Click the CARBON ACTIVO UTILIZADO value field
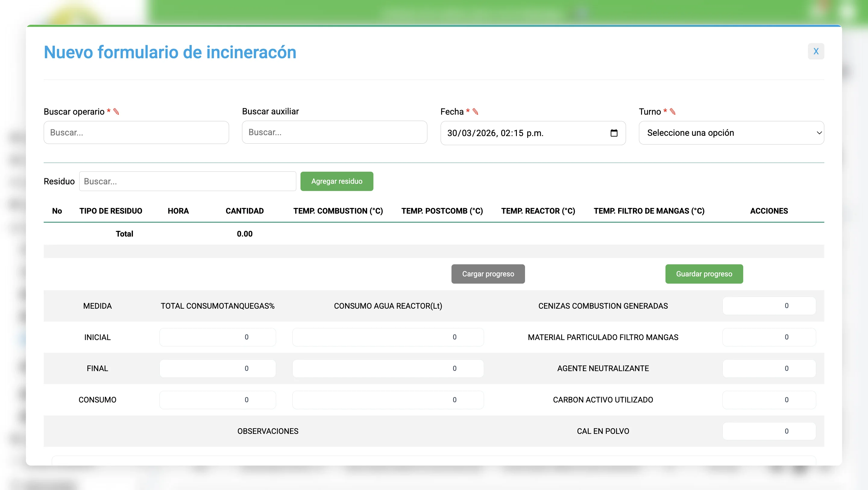 coord(769,399)
